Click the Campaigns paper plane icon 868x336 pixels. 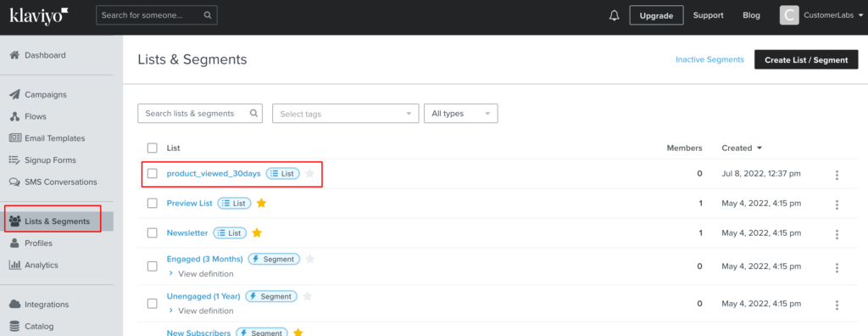click(15, 94)
